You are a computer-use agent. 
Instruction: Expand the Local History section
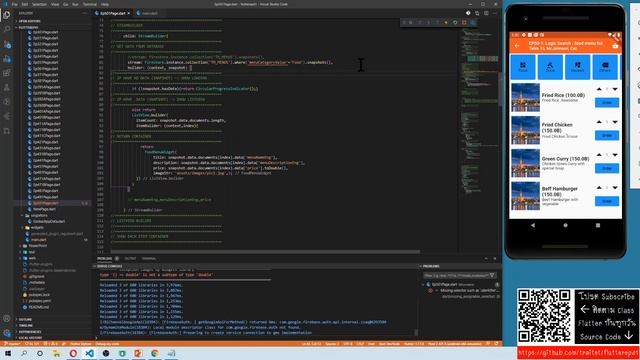[x=30, y=338]
